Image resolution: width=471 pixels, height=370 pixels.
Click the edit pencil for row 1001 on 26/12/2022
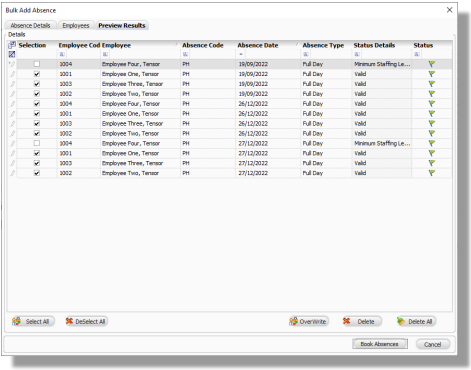pos(12,114)
